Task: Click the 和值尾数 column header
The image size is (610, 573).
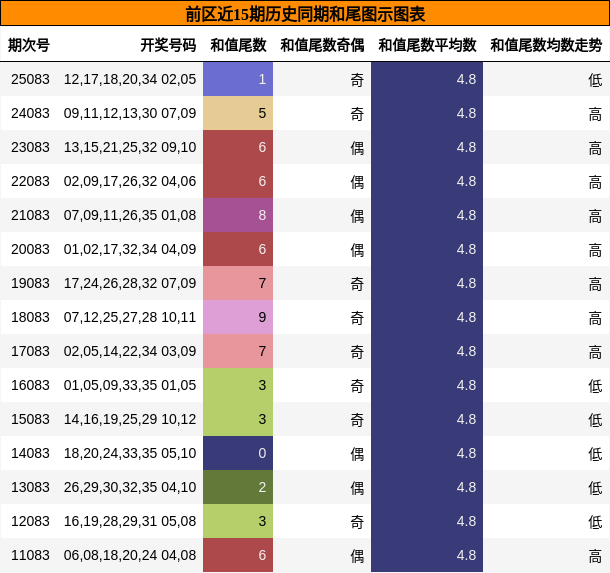Action: (x=238, y=45)
